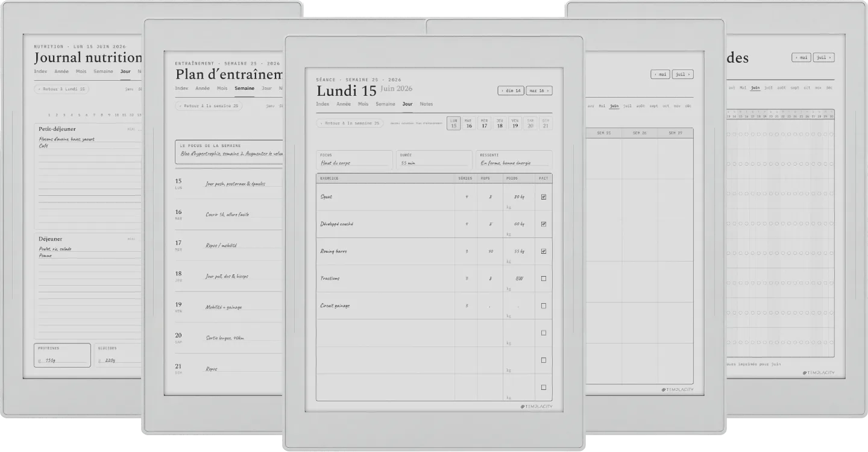Viewport: 868px width, 452px height.
Task: Open Année tab on Plan d'entraînement page
Action: (203, 88)
